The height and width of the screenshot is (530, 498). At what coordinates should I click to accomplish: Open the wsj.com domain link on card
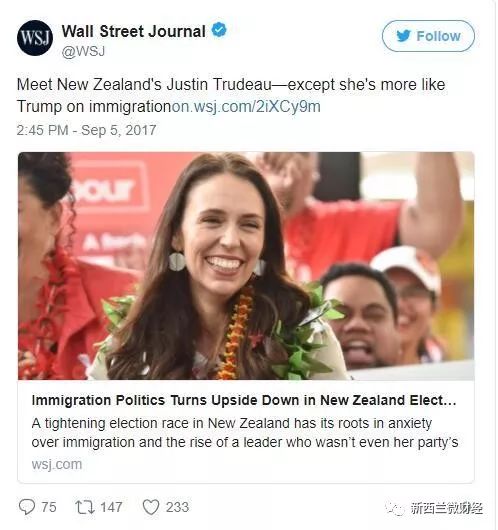click(57, 464)
